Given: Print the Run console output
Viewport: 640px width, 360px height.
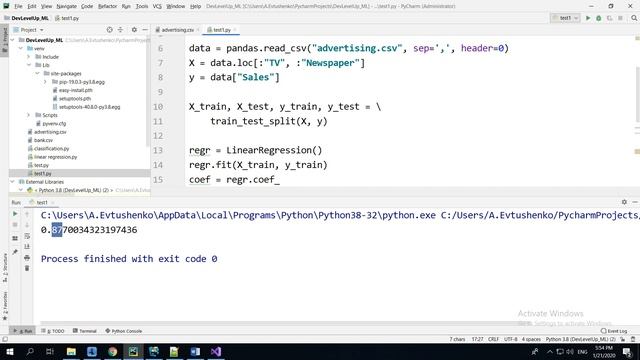Looking at the screenshot, I should click(27, 258).
